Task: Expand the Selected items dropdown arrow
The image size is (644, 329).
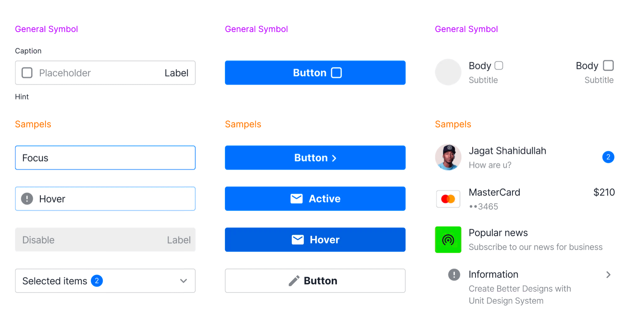Action: coord(183,281)
